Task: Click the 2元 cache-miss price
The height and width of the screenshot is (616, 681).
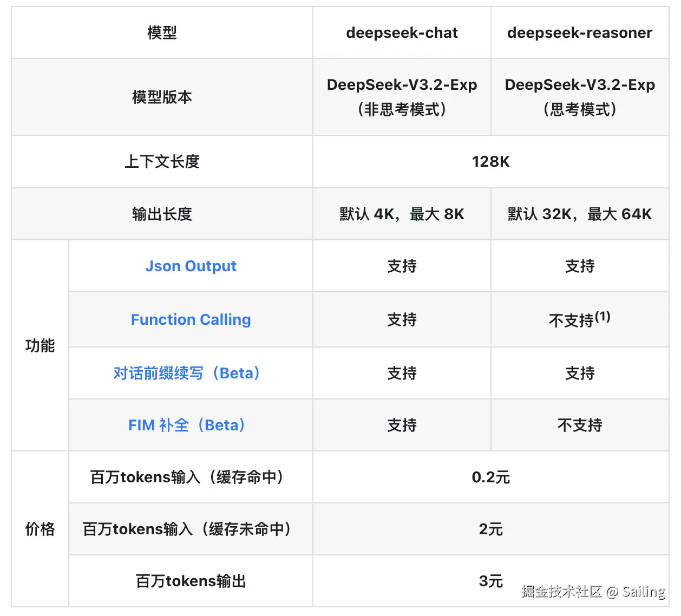Action: pyautogui.click(x=490, y=529)
